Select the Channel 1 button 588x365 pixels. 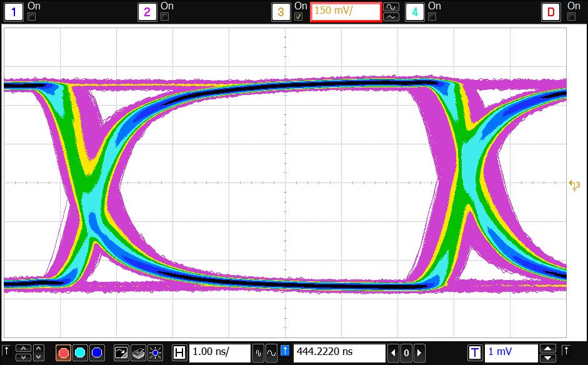point(12,11)
